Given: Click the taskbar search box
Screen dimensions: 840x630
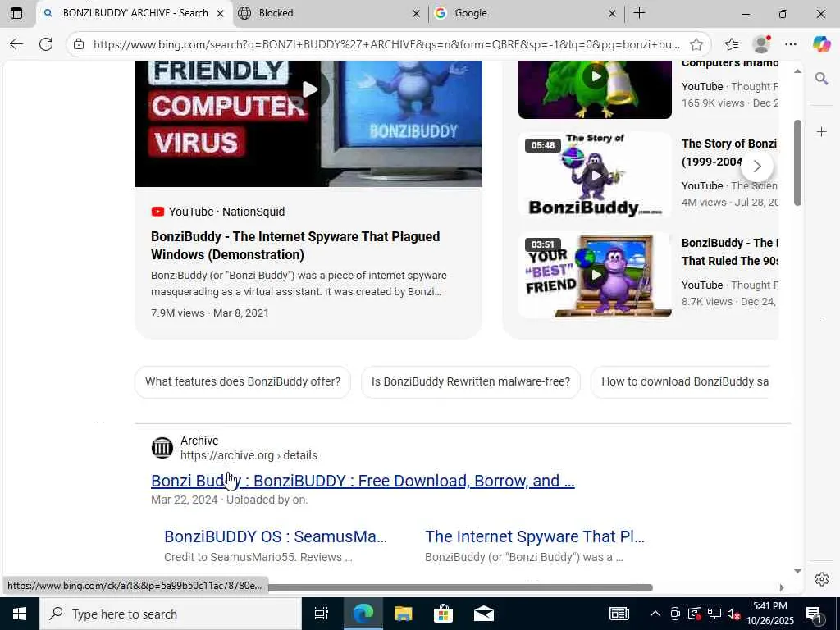Looking at the screenshot, I should point(171,614).
